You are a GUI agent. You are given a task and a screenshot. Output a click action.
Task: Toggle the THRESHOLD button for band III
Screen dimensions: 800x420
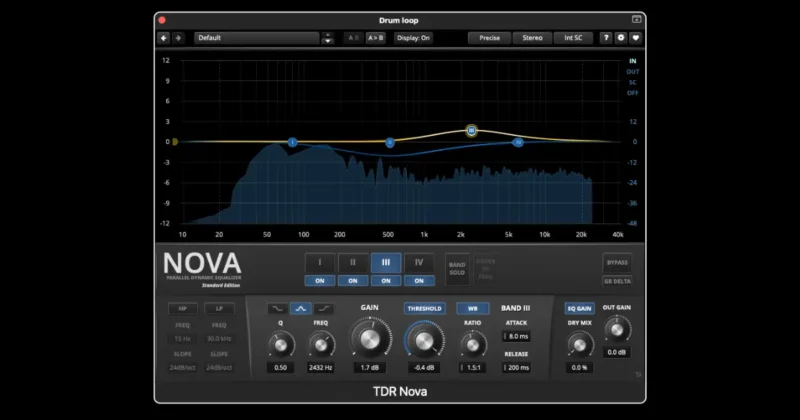point(424,308)
